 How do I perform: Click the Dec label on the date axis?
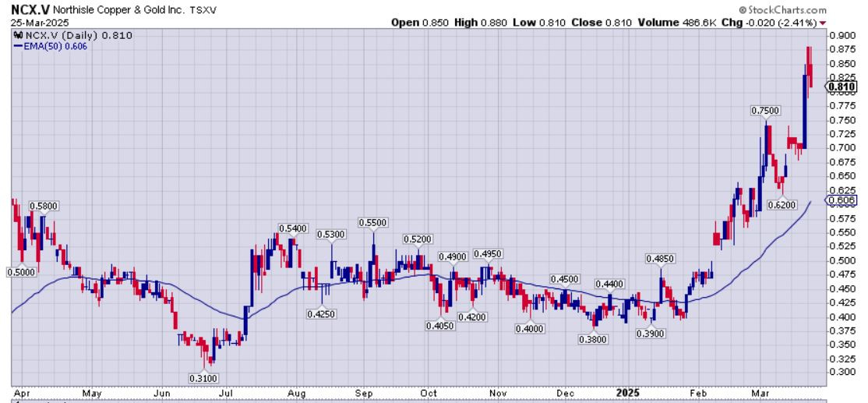click(565, 393)
